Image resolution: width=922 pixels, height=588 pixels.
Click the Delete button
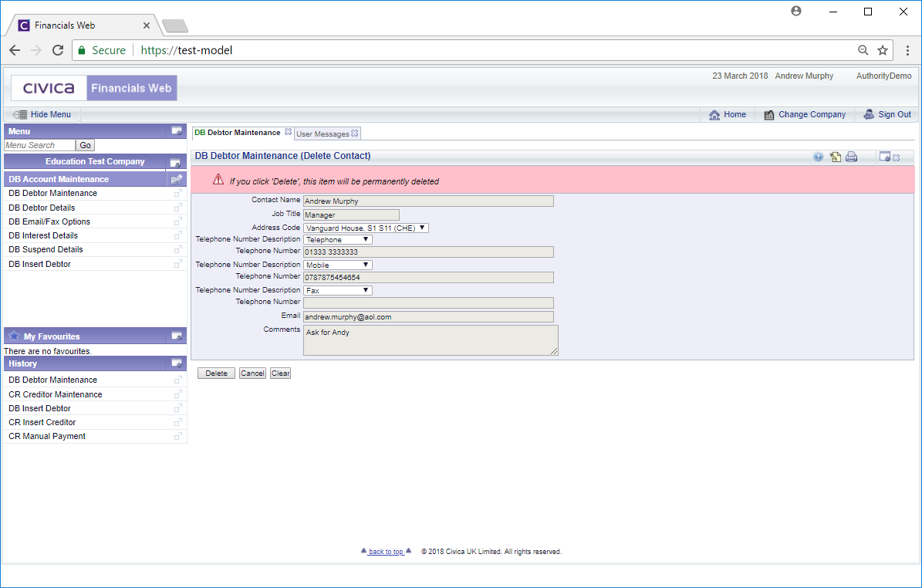pos(216,373)
